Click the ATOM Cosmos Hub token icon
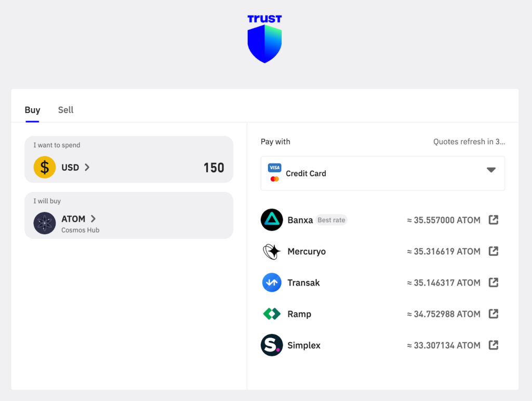This screenshot has width=532, height=401. click(45, 223)
